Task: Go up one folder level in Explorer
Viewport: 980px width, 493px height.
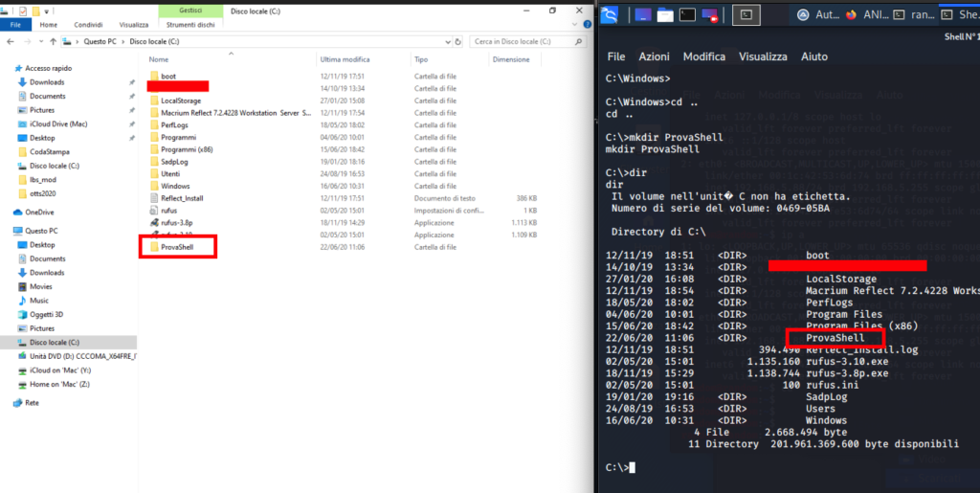Action: pos(53,41)
